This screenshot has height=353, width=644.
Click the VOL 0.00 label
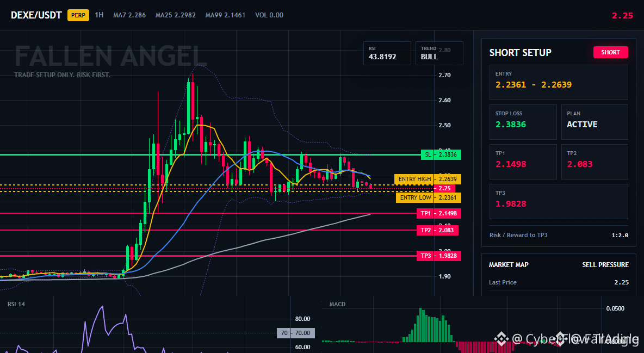pyautogui.click(x=269, y=15)
